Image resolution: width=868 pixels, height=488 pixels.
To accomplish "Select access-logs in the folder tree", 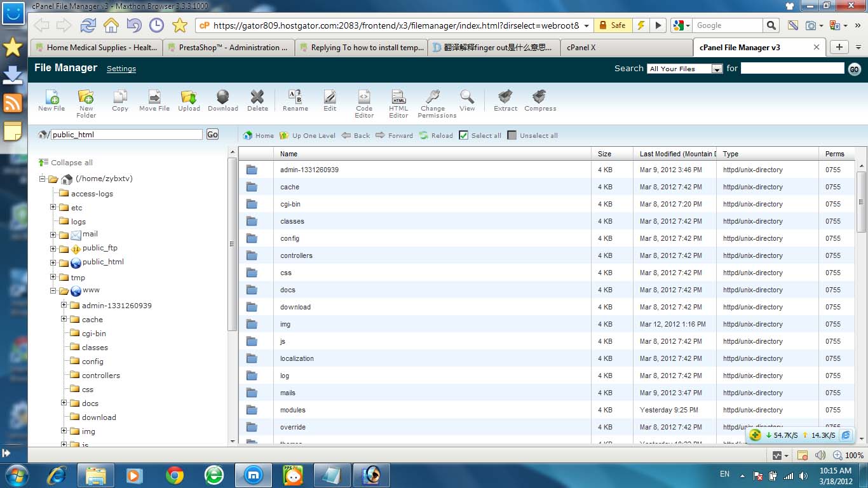I will pos(92,194).
